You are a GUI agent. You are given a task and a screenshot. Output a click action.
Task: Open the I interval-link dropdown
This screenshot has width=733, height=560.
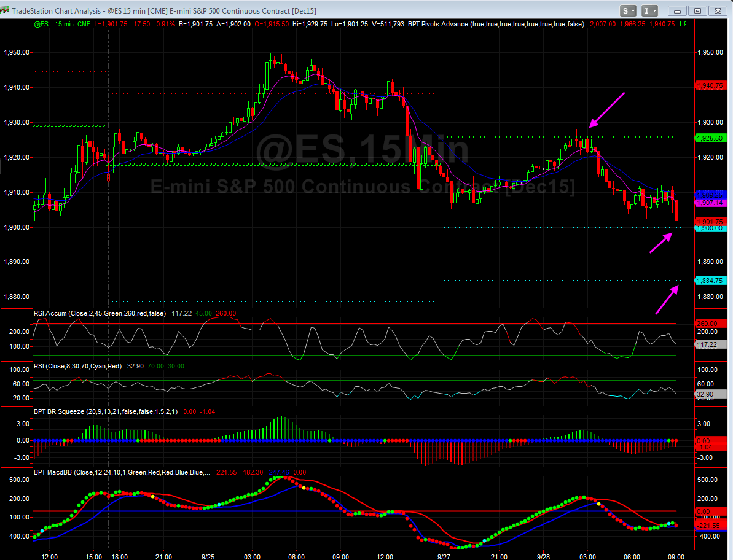tap(650, 10)
